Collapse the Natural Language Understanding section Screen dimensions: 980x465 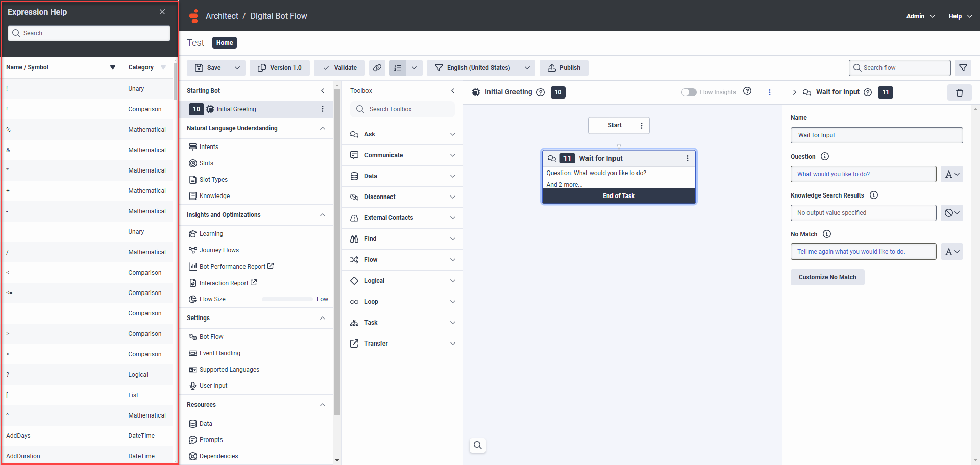323,128
